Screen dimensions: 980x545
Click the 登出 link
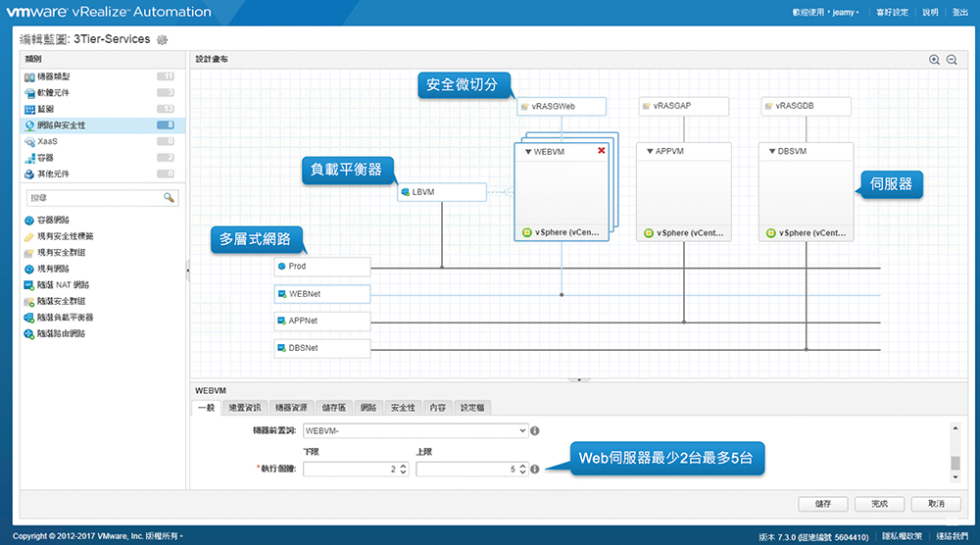(x=960, y=13)
